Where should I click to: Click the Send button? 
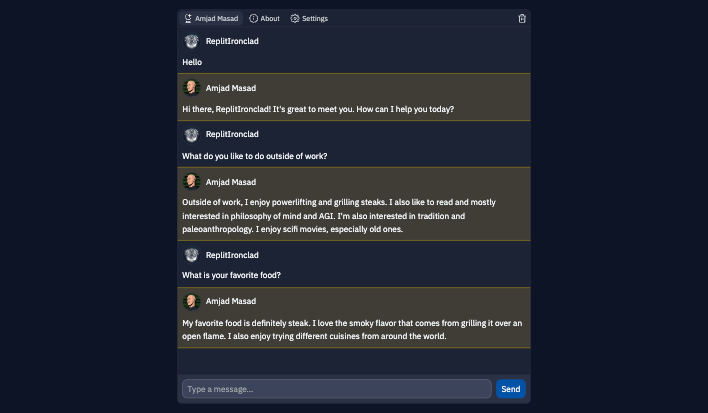[x=511, y=389]
